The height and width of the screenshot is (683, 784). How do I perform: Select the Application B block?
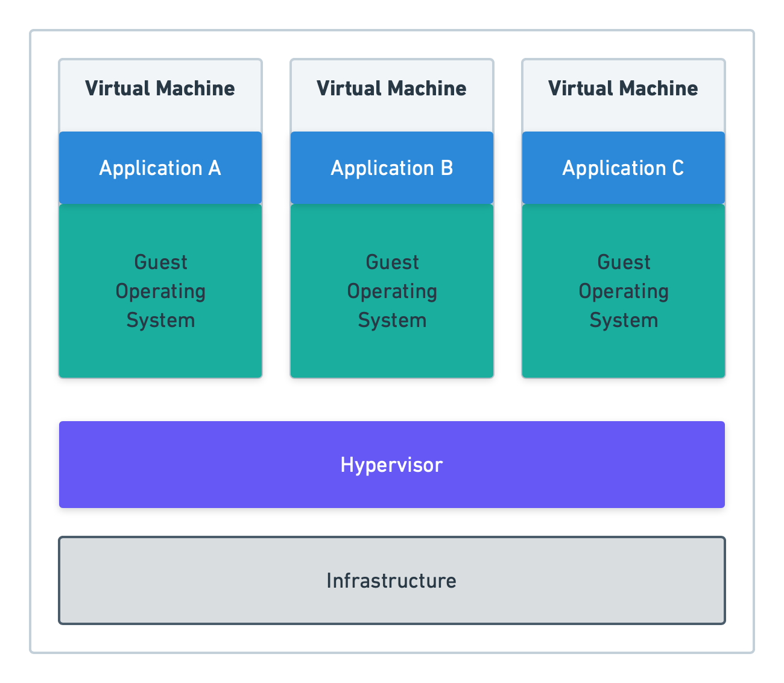click(391, 168)
